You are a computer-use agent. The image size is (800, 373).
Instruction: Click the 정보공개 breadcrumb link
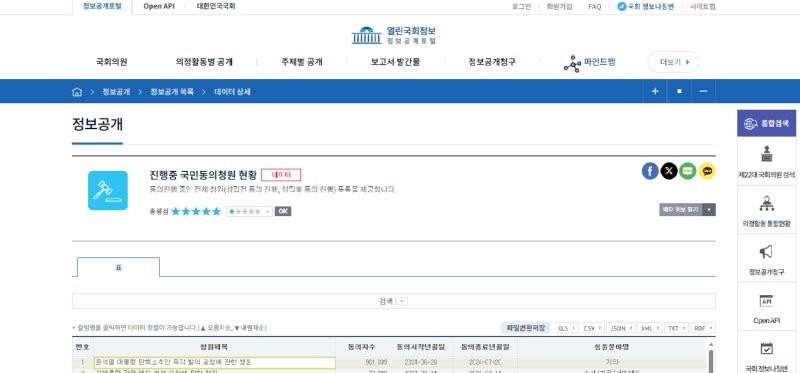pos(116,92)
